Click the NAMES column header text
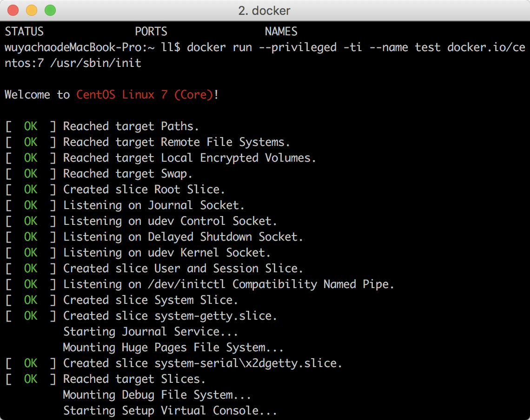This screenshot has height=420, width=530. [x=281, y=32]
